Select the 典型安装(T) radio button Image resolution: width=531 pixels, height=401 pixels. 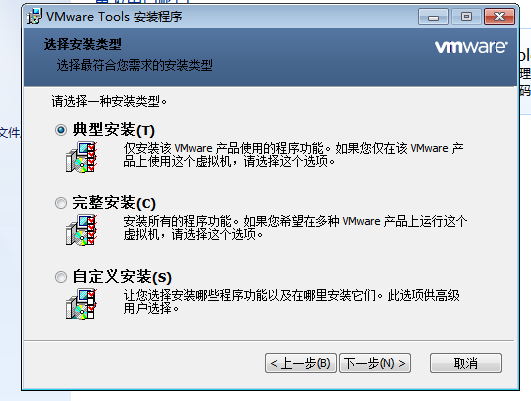coord(61,130)
